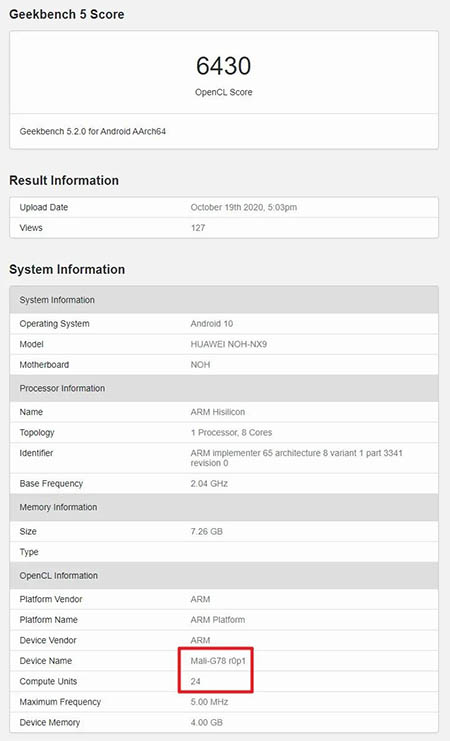Click the Processor Information section header

(224, 388)
